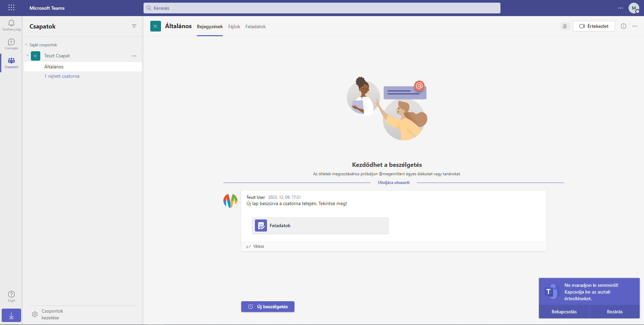The height and width of the screenshot is (325, 644).
Task: Click the Új beszélgetés button
Action: pos(268,307)
